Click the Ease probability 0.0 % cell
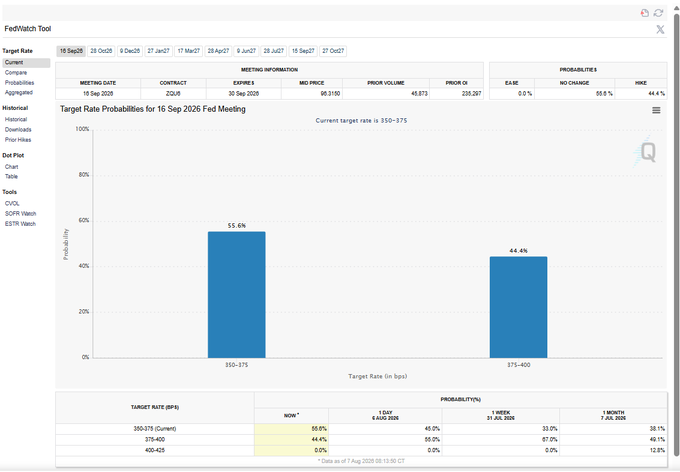680x472 pixels. [512, 94]
